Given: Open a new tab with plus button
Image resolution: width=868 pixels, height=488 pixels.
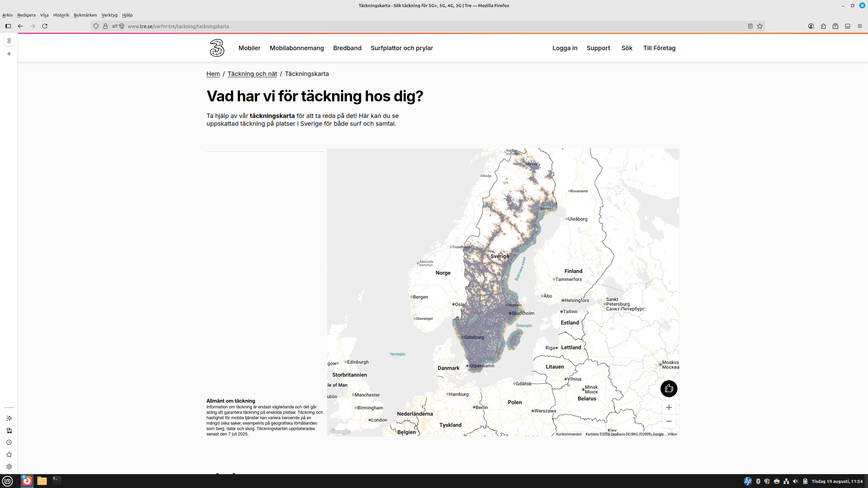Looking at the screenshot, I should [9, 54].
